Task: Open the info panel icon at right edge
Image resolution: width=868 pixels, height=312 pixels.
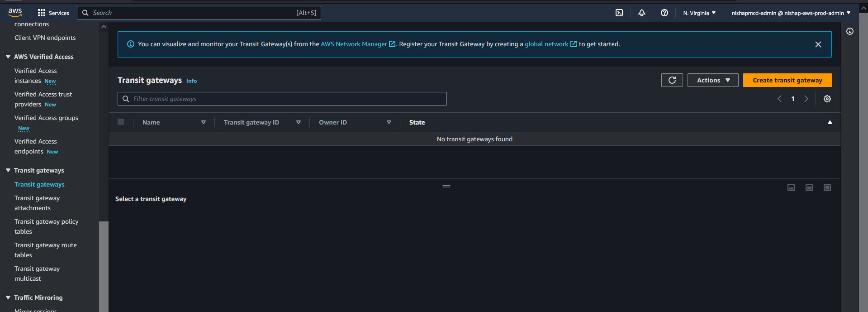Action: pos(849,31)
